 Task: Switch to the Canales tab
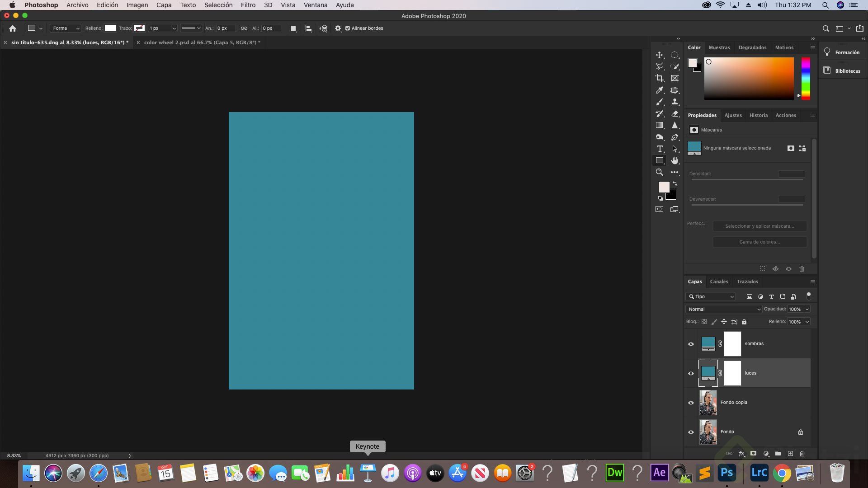coord(719,282)
